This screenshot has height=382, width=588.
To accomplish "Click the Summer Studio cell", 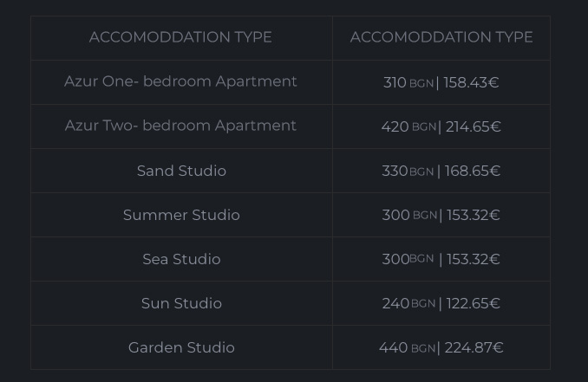I will tap(181, 215).
